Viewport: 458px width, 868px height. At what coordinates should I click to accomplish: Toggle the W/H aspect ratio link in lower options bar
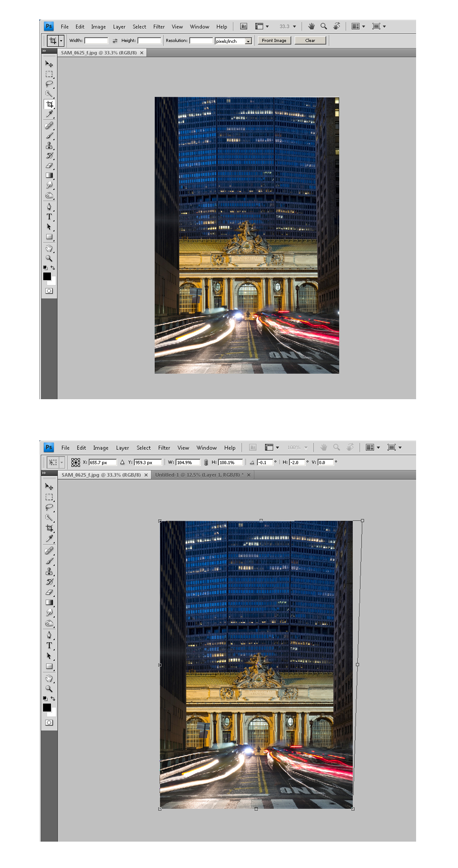point(206,462)
